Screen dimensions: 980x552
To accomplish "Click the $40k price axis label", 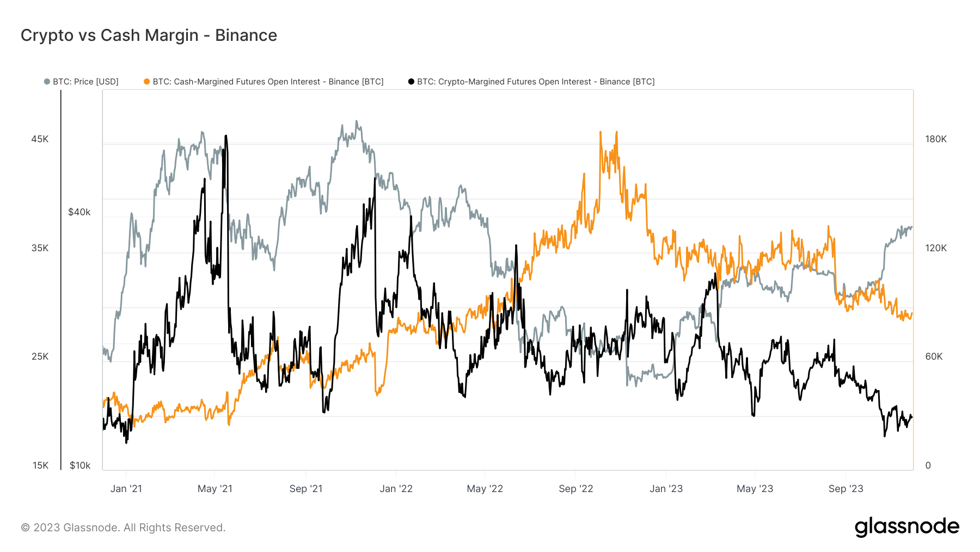I will click(x=79, y=212).
